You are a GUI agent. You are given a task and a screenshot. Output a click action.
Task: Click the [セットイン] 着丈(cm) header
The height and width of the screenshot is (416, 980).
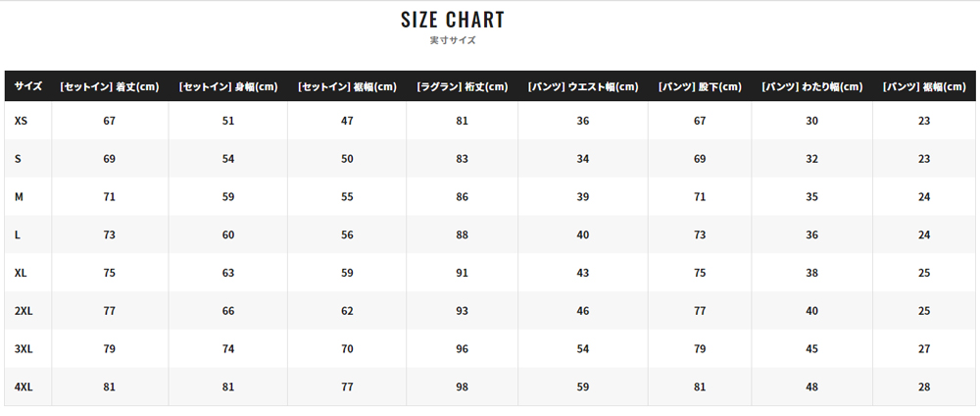(x=110, y=86)
